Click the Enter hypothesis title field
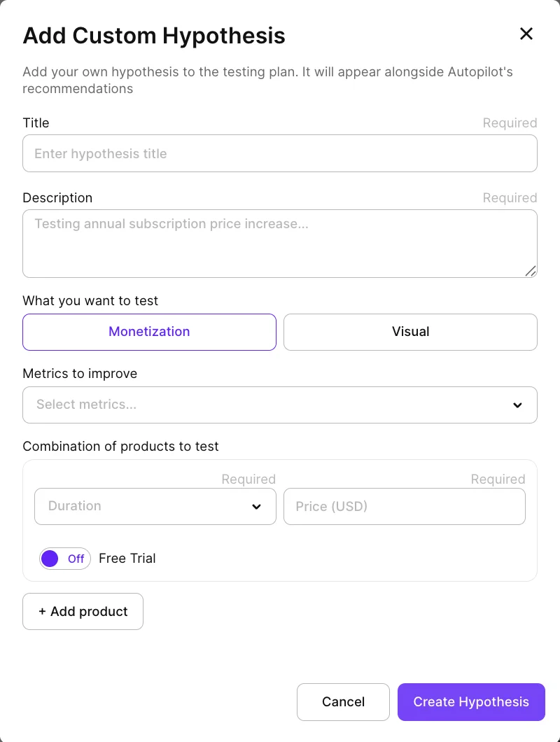This screenshot has width=560, height=742. pyautogui.click(x=280, y=153)
